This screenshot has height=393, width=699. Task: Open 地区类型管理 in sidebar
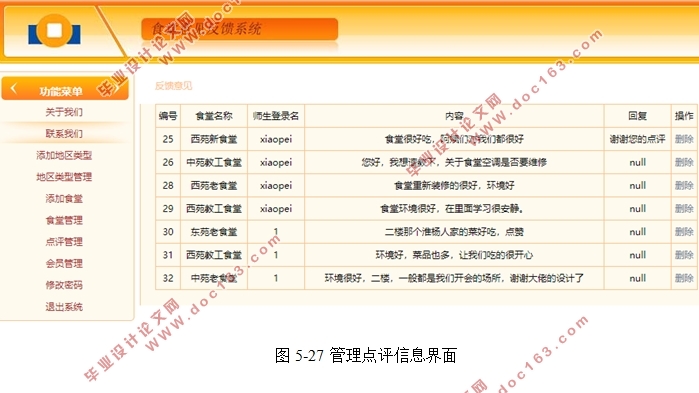(64, 177)
